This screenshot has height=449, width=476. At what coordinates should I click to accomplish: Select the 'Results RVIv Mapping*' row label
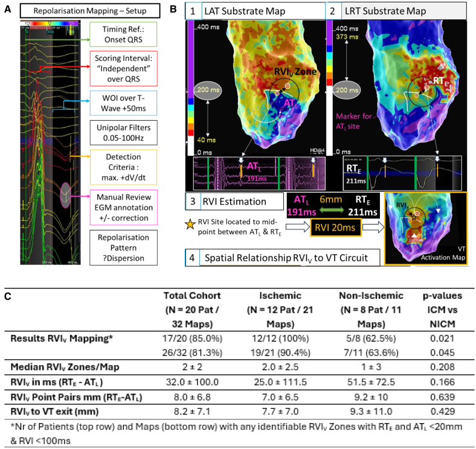pyautogui.click(x=62, y=339)
